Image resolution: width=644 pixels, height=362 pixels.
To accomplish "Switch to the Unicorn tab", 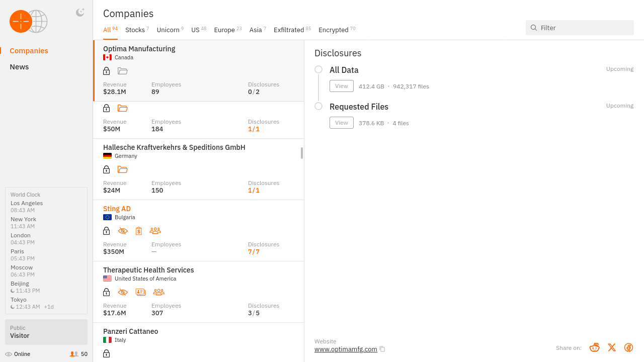I will pyautogui.click(x=168, y=30).
